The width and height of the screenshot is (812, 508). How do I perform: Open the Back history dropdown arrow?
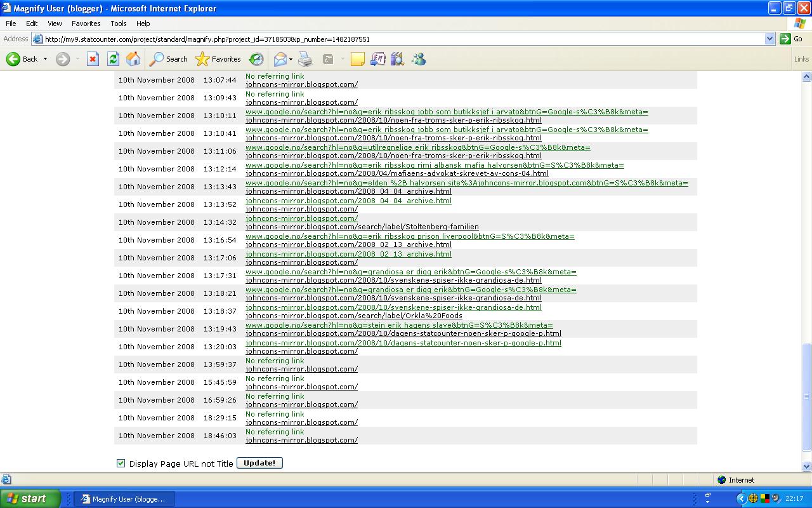(x=45, y=59)
